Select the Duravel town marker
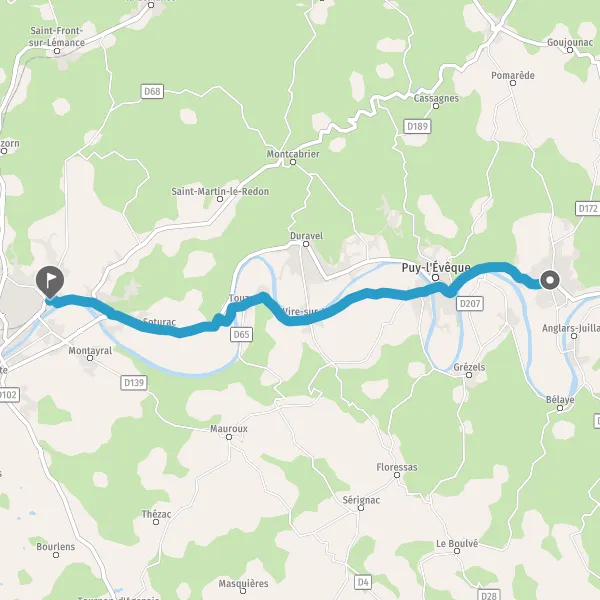 pos(306,244)
